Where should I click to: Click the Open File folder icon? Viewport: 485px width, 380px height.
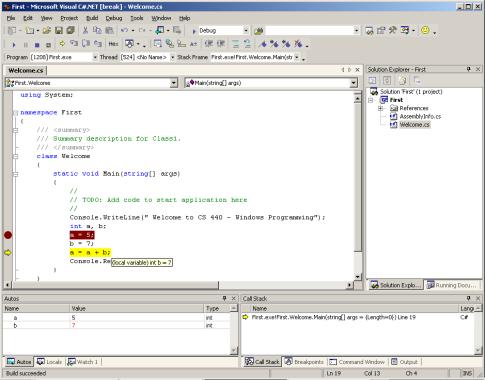tap(46, 31)
